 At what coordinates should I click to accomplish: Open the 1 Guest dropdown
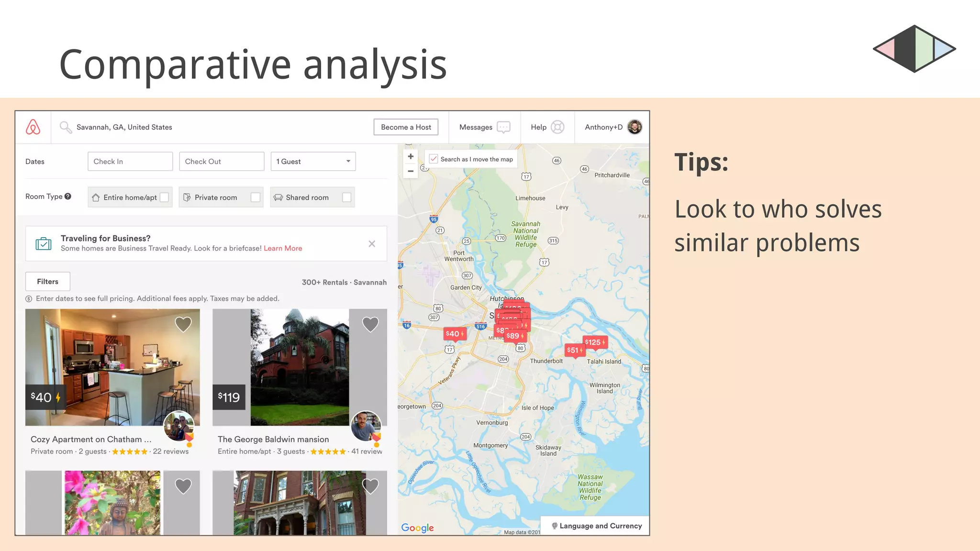coord(313,161)
